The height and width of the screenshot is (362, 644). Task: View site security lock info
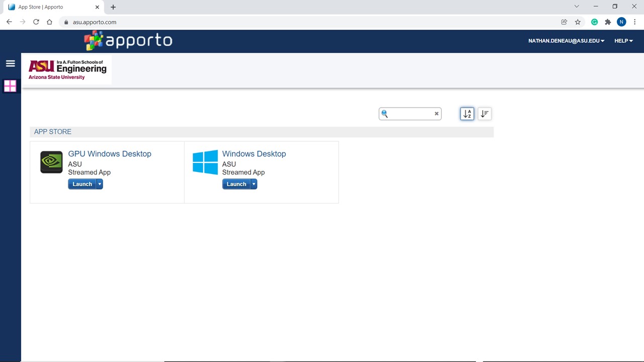tap(66, 22)
